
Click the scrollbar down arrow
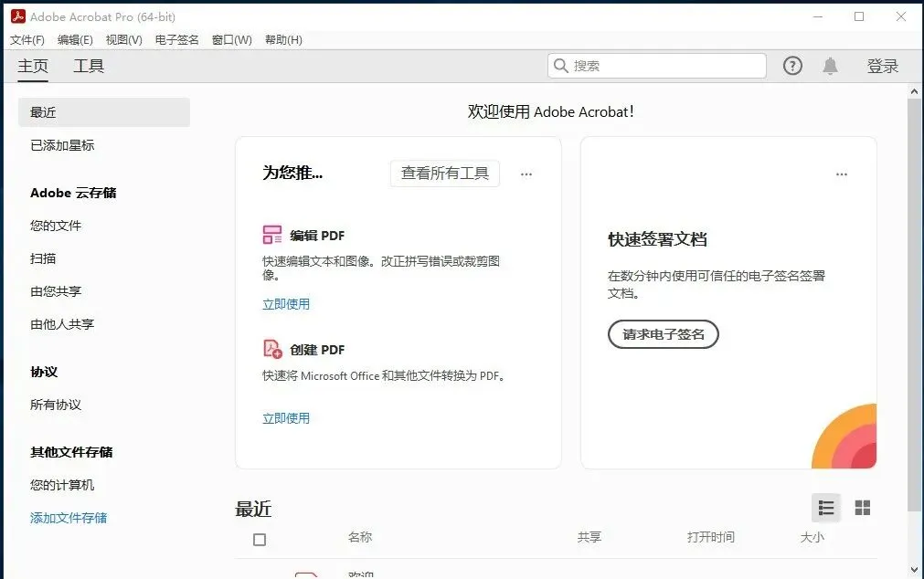[x=915, y=570]
